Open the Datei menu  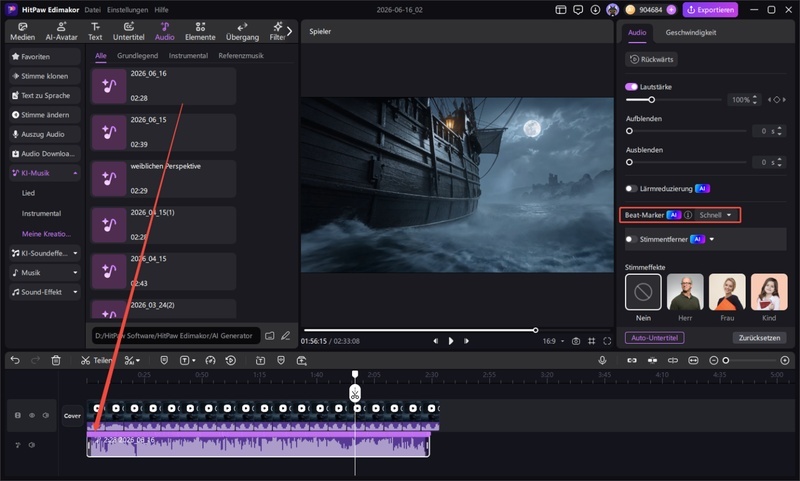coord(92,10)
